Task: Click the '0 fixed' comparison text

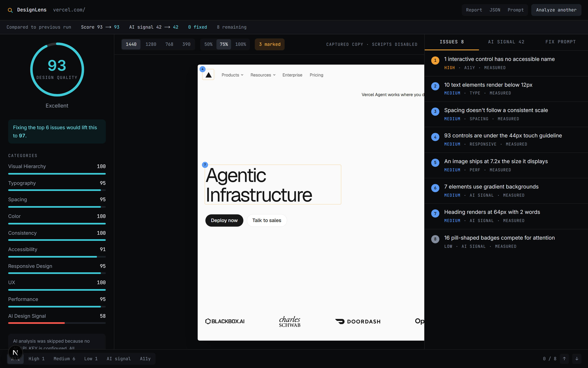Action: point(198,27)
